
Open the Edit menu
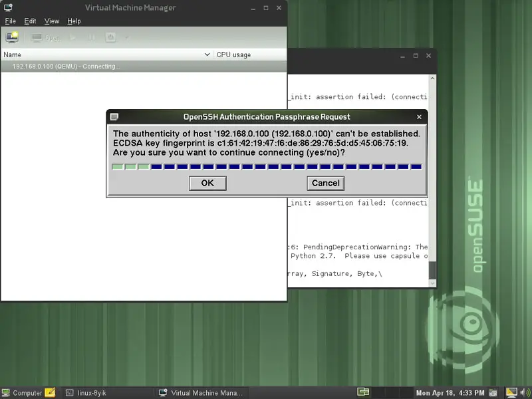pyautogui.click(x=30, y=21)
